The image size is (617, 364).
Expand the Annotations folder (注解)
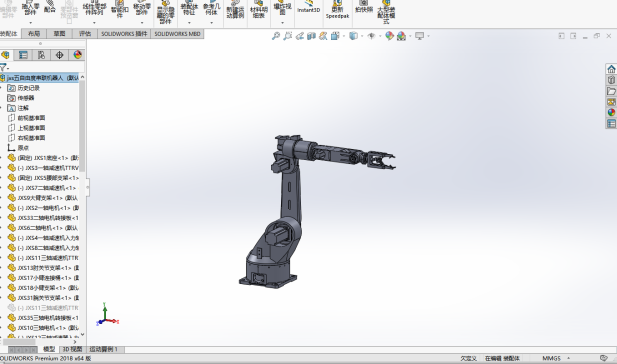point(1,108)
